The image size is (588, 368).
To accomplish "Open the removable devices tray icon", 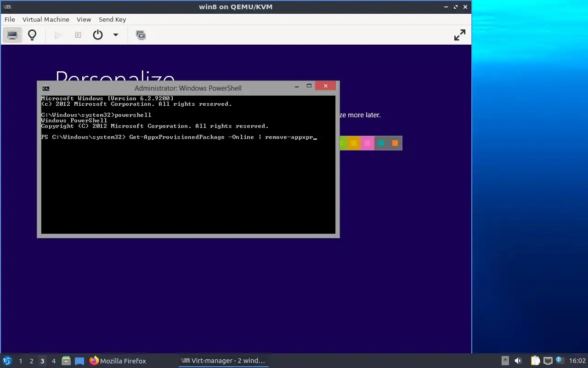I will 505,361.
